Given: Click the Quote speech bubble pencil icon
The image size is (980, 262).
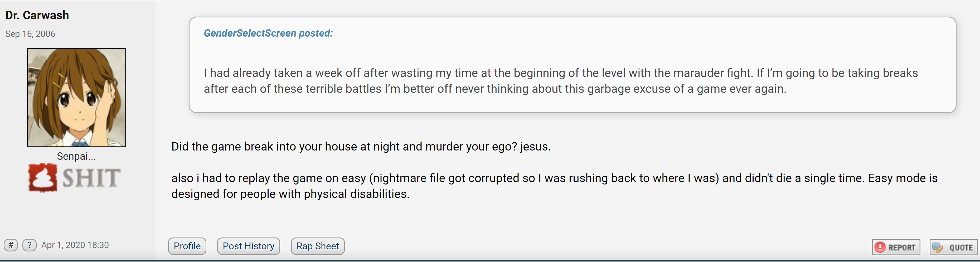Looking at the screenshot, I should (937, 248).
